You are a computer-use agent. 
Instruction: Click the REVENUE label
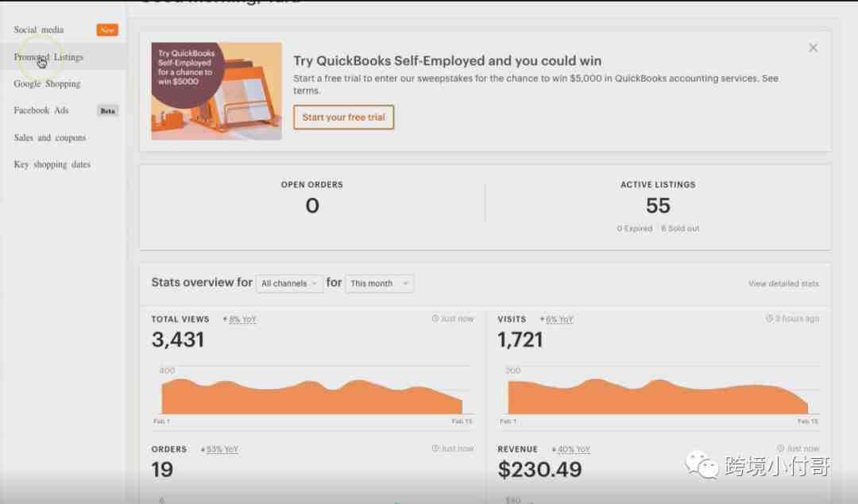tap(518, 449)
